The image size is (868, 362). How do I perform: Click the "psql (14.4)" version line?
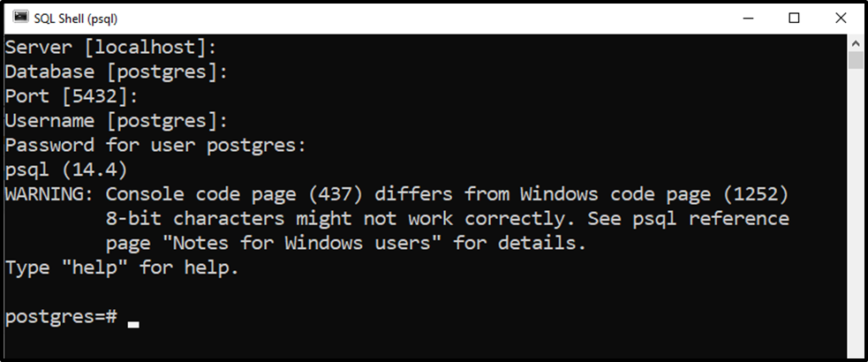coord(66,170)
